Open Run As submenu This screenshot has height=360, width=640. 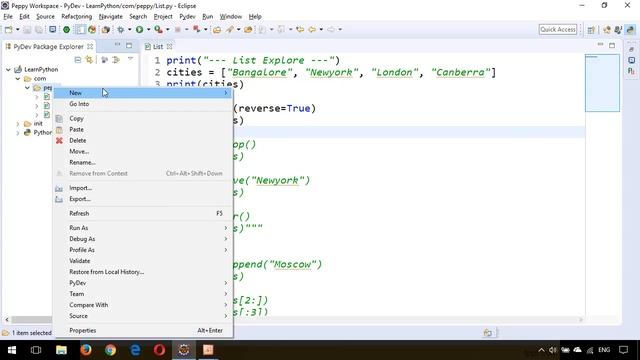143,228
